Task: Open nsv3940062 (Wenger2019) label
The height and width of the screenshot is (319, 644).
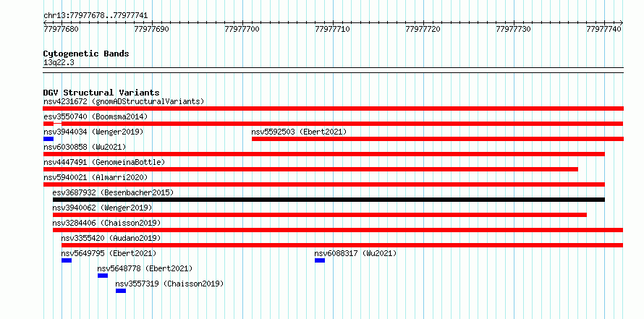Action: pyautogui.click(x=102, y=208)
